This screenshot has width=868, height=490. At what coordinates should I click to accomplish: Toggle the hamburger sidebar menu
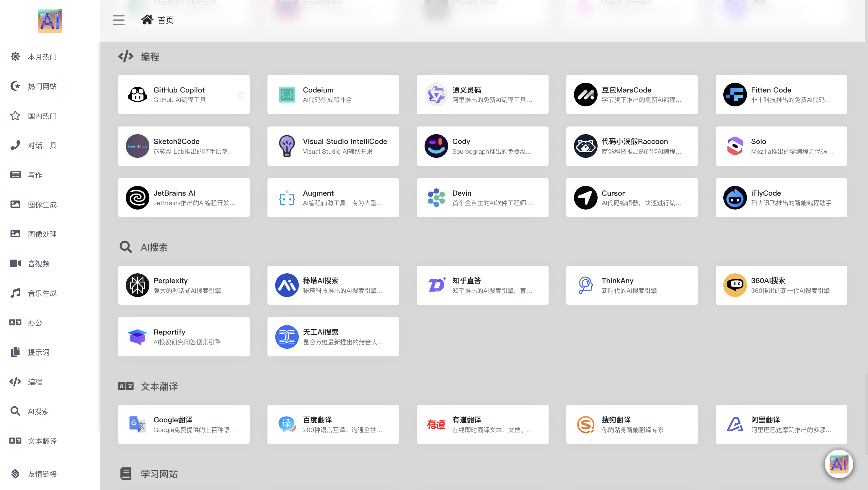pos(118,20)
